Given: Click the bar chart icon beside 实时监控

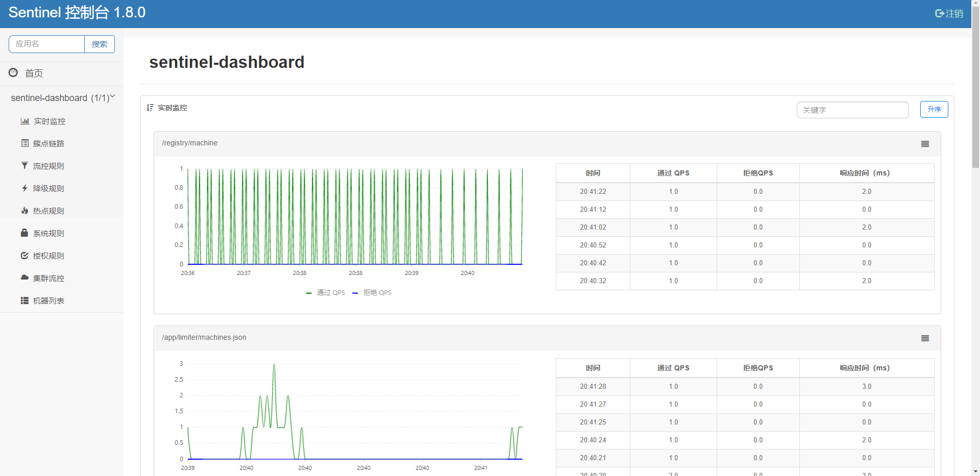Looking at the screenshot, I should (24, 121).
